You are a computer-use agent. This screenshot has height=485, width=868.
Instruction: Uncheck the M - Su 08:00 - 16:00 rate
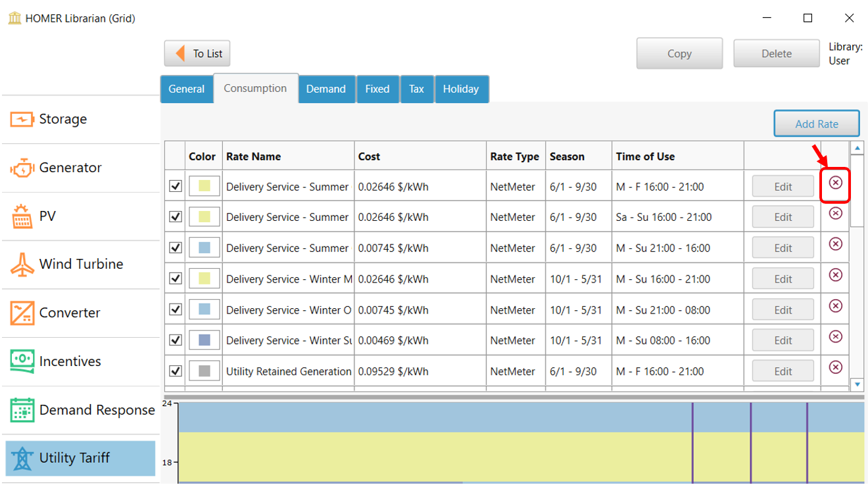[x=176, y=340]
